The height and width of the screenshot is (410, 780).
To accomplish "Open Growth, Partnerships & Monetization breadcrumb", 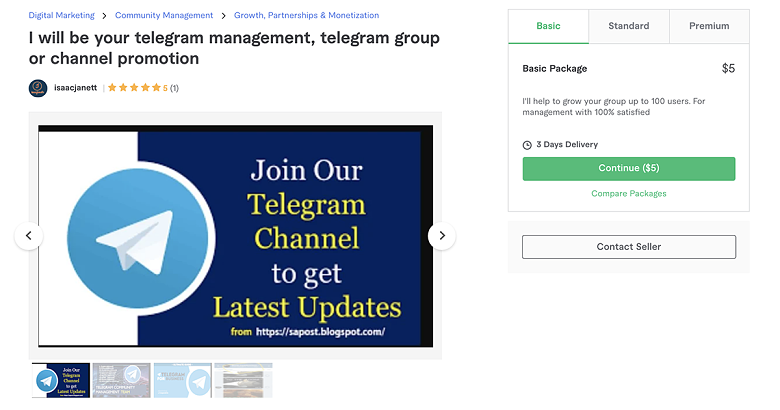I will point(306,15).
